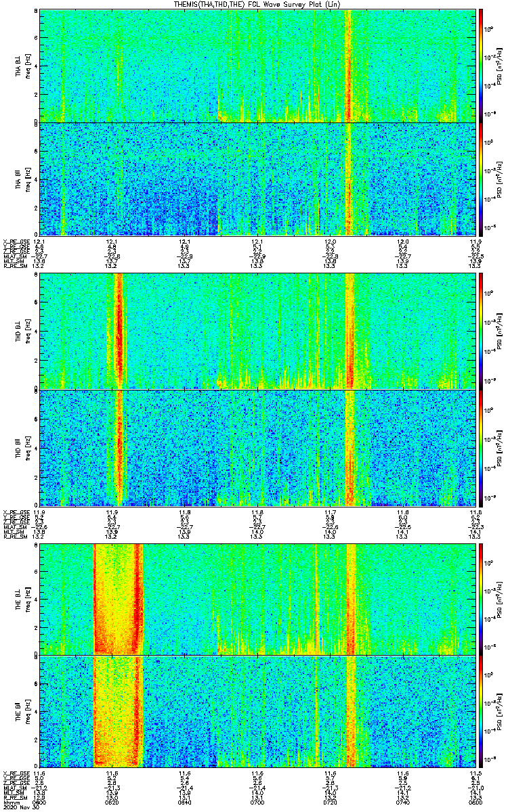Image resolution: width=508 pixels, height=812 pixels.
Task: Click the X_RE_GSE row label under THA panels
Action: [16, 241]
